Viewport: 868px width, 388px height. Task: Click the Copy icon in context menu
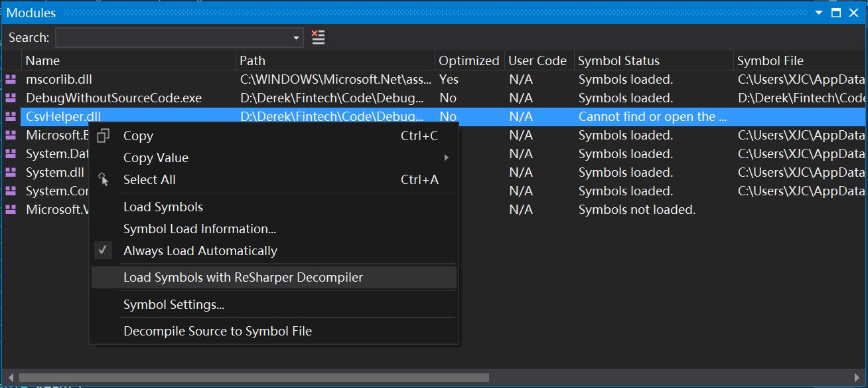[x=103, y=136]
